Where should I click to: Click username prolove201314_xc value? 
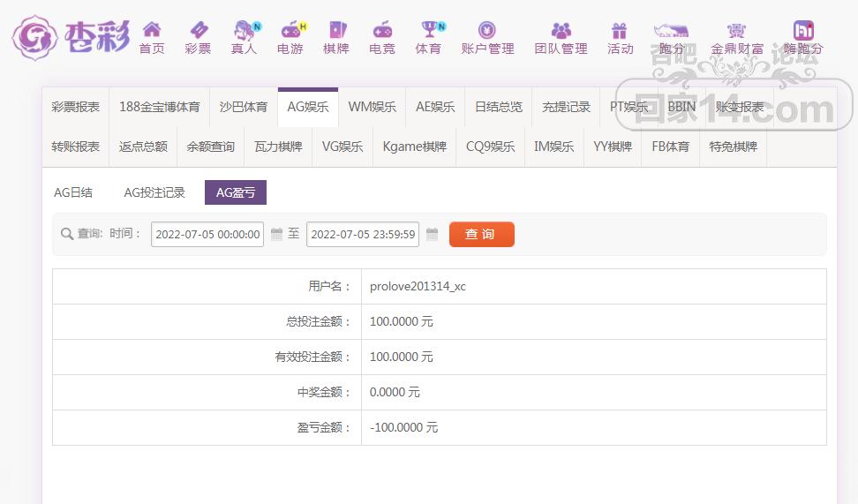[x=418, y=286]
